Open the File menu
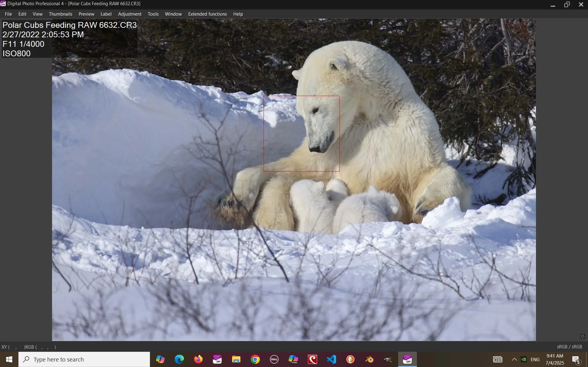The image size is (588, 367). coord(8,14)
